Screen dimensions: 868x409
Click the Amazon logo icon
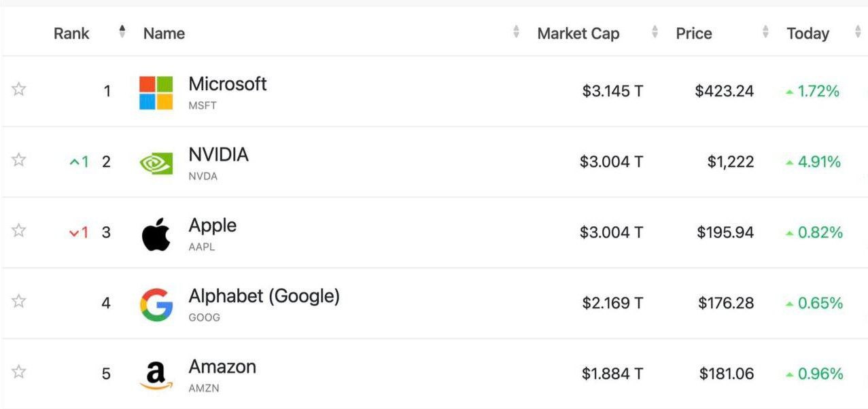(156, 375)
